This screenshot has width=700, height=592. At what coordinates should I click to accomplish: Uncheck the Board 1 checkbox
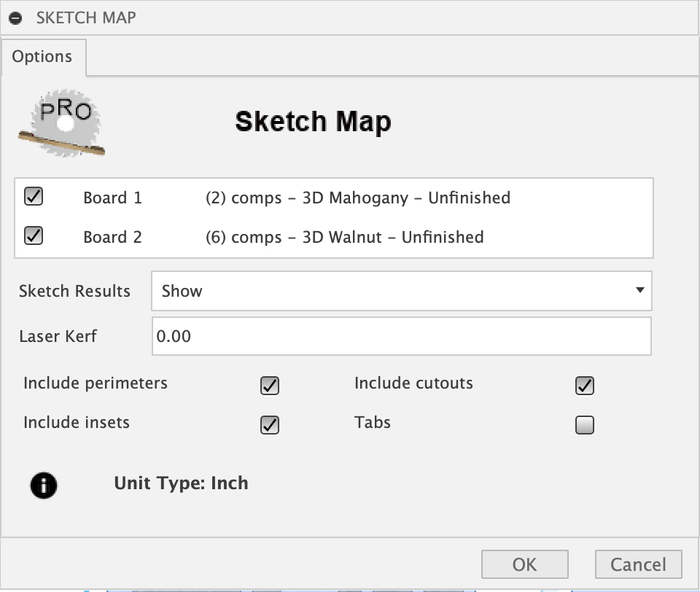pos(34,196)
